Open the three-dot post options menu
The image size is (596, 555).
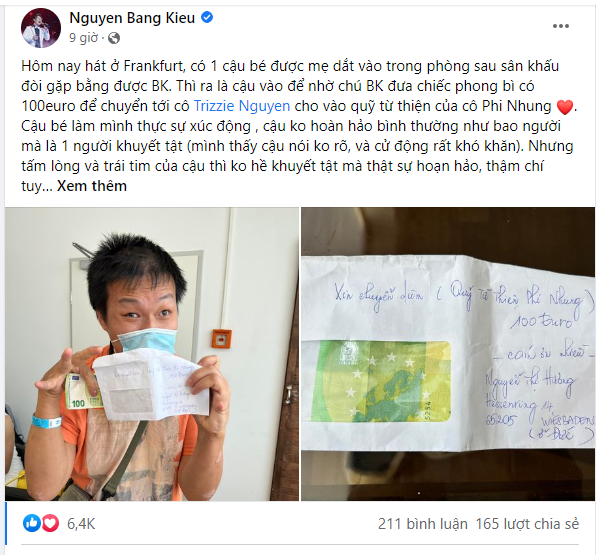coord(560,26)
